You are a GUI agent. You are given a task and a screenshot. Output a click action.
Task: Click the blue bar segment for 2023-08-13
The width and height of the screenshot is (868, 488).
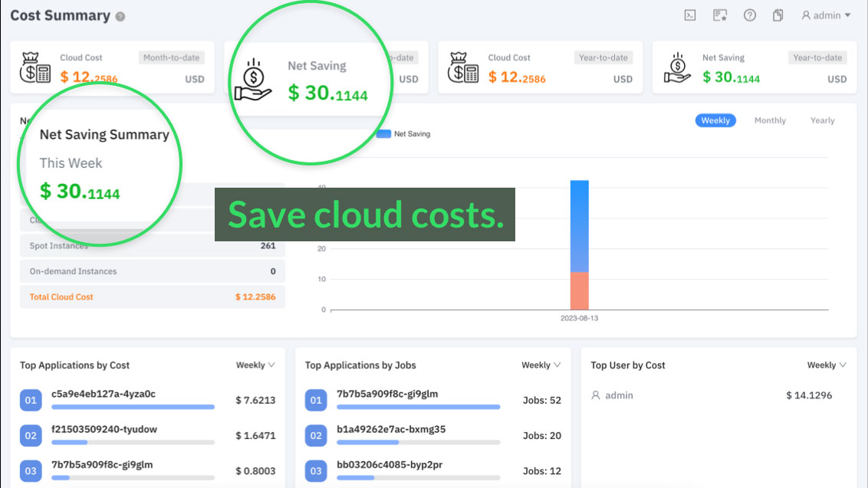(579, 226)
